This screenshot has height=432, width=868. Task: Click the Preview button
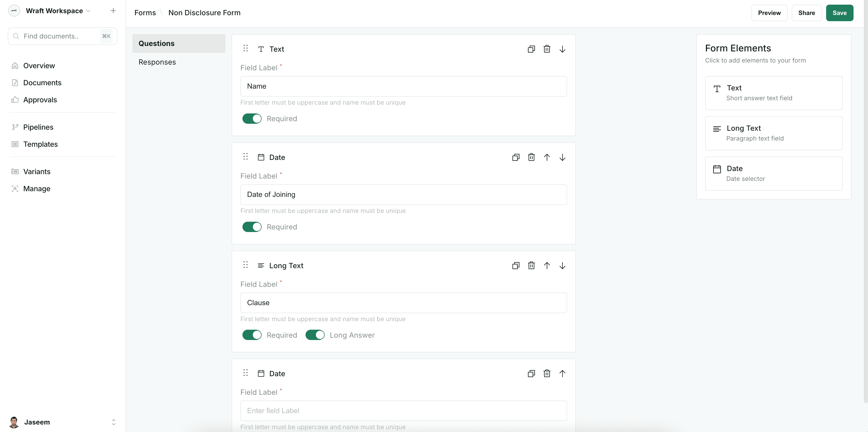click(769, 13)
